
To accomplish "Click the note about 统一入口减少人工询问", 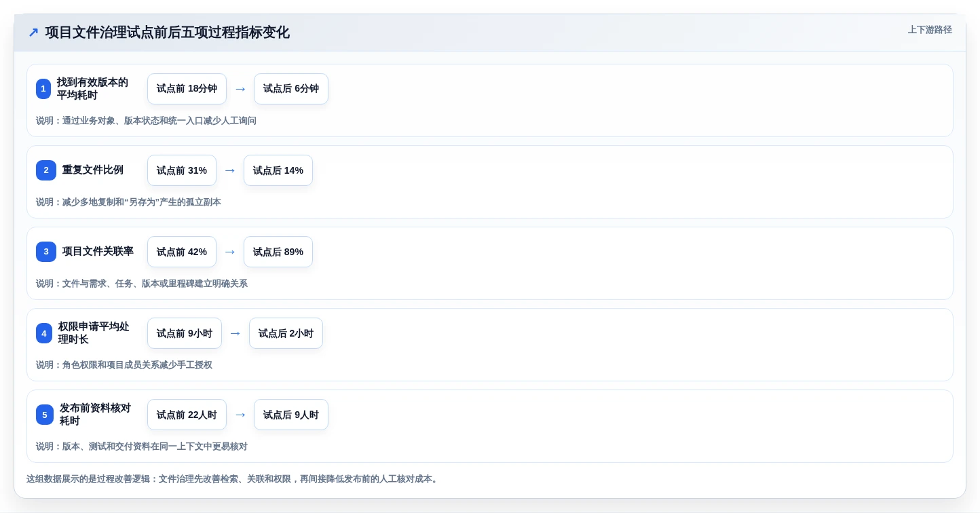I will tap(146, 121).
